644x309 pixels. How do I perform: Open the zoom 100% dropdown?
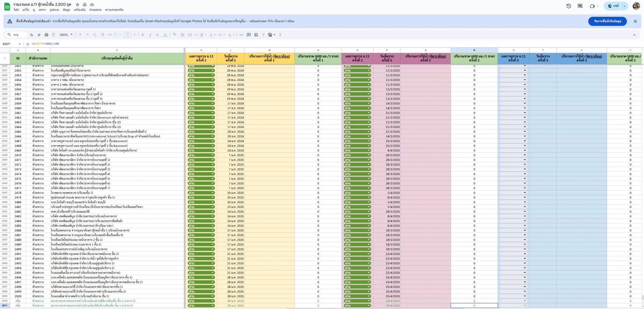(x=66, y=35)
